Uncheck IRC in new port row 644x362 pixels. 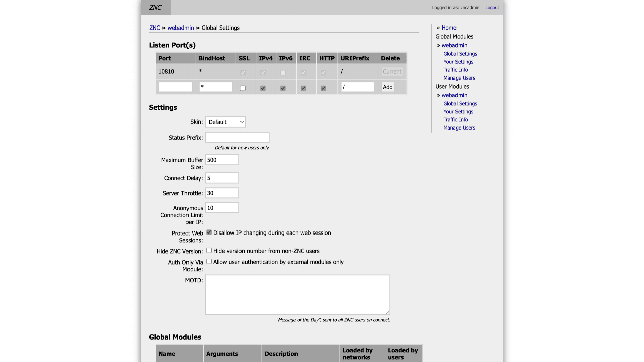click(303, 88)
